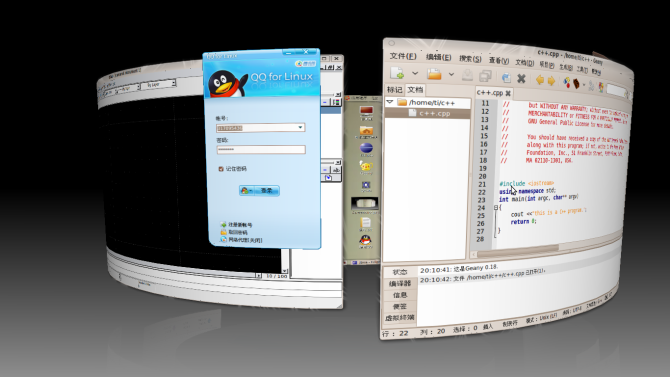Open the QQ account number dropdown

click(x=300, y=127)
